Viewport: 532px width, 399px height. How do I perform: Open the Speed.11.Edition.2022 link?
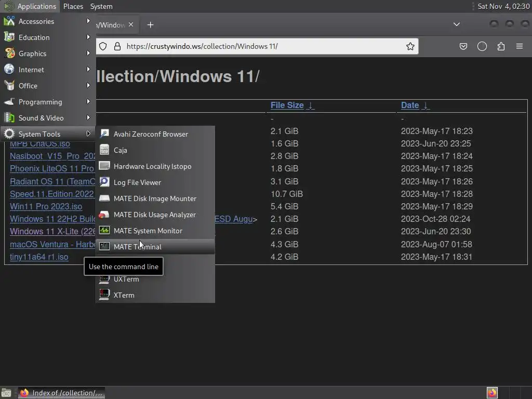coord(52,194)
